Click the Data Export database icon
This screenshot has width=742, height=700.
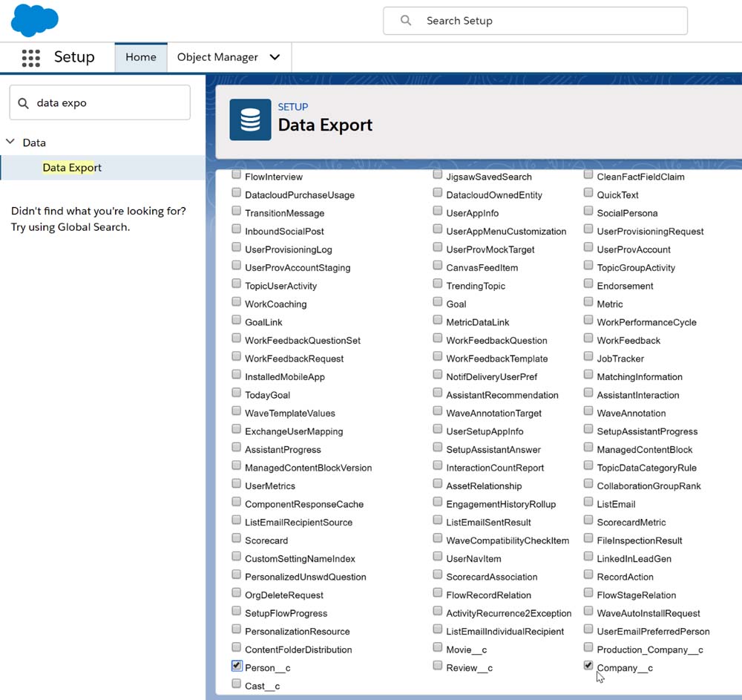[250, 120]
